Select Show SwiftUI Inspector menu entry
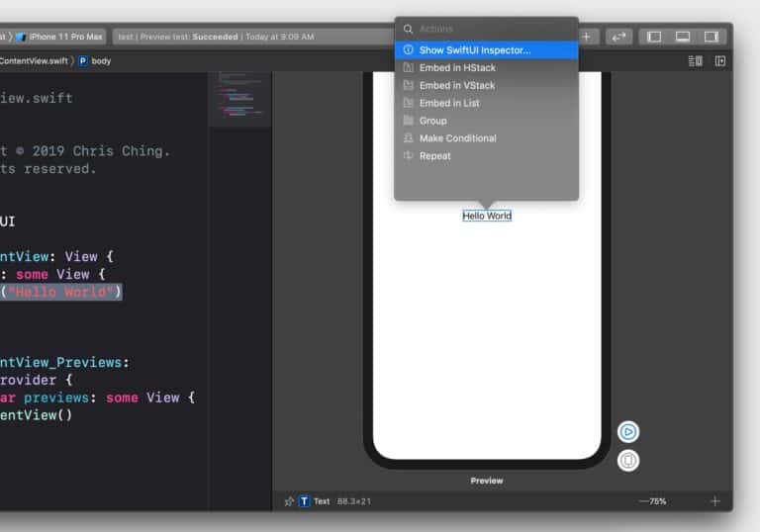 [486, 49]
